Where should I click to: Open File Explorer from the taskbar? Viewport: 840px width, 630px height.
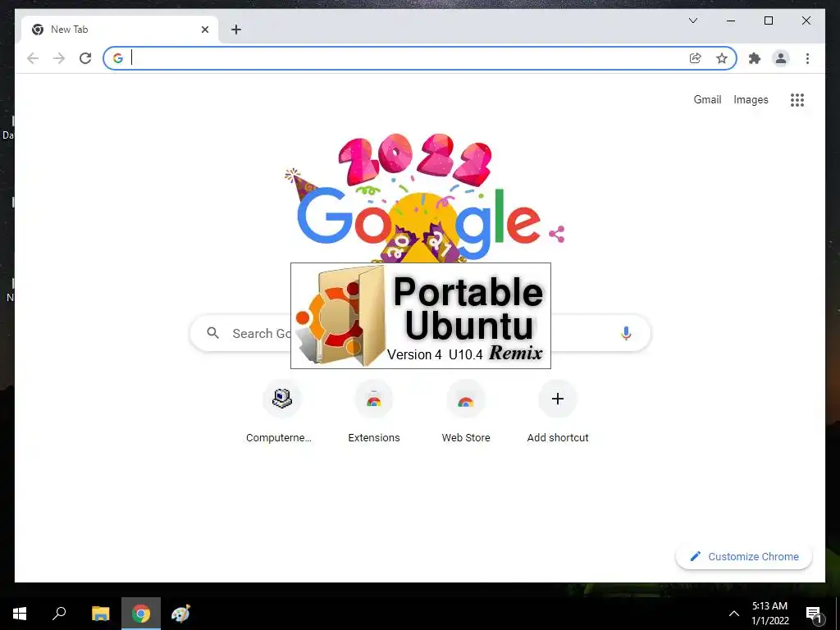pyautogui.click(x=100, y=614)
